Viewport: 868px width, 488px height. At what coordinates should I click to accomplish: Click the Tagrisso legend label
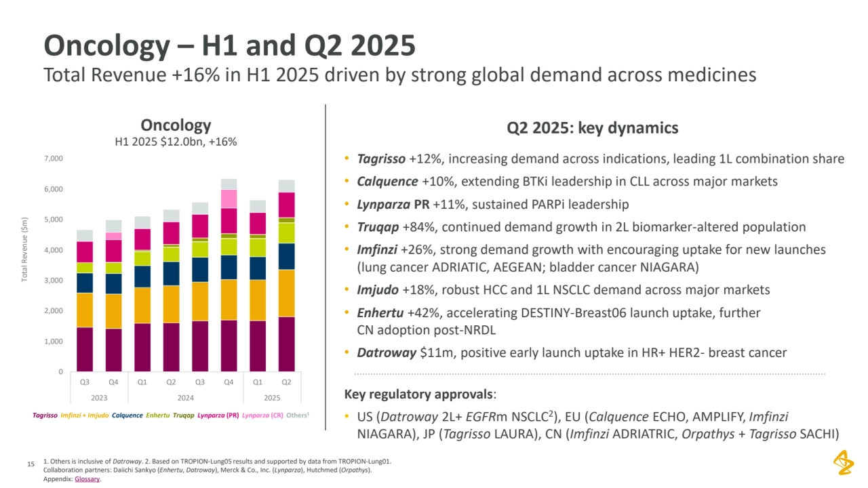[x=43, y=415]
